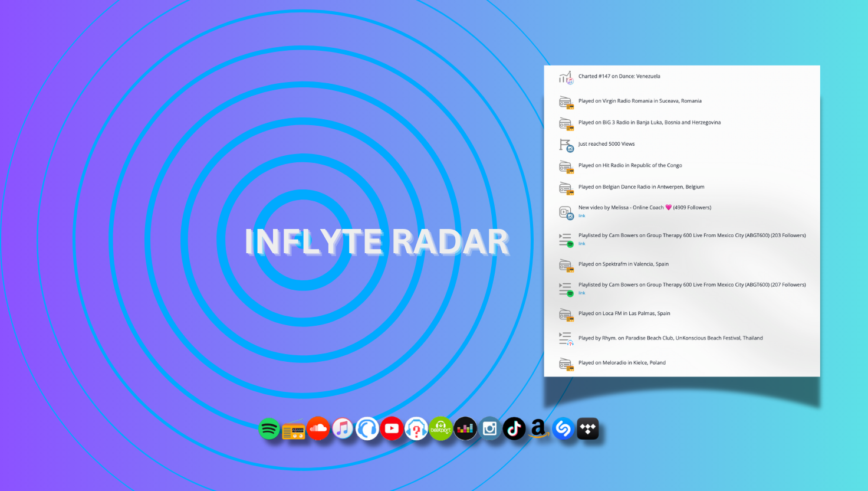The image size is (868, 491).
Task: Open the Tidal platform icon
Action: (587, 428)
